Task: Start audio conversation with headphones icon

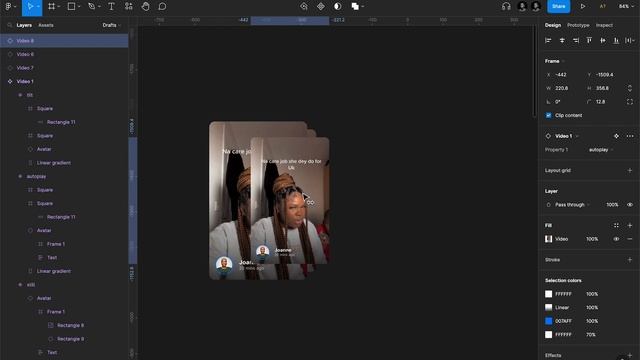Action: (506, 7)
